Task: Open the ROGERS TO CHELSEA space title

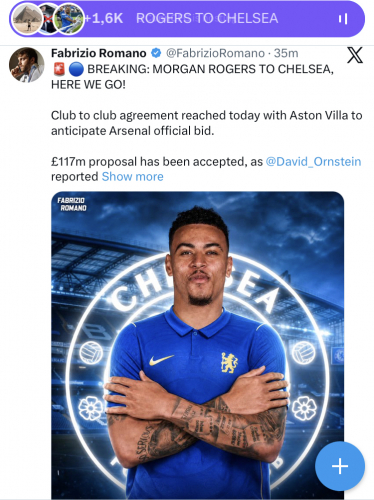Action: pyautogui.click(x=207, y=18)
